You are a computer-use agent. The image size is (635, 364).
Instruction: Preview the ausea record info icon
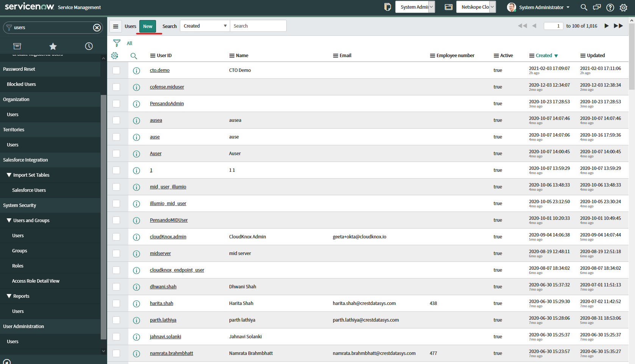click(137, 121)
